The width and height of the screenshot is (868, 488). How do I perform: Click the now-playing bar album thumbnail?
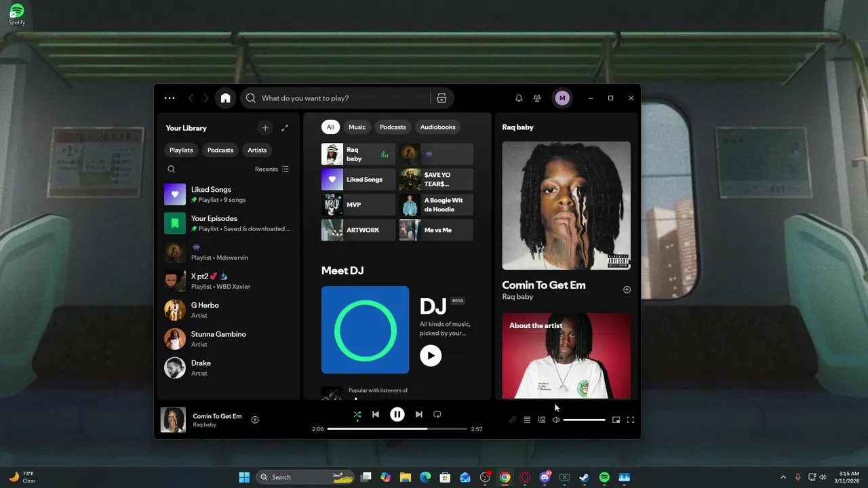coord(173,420)
